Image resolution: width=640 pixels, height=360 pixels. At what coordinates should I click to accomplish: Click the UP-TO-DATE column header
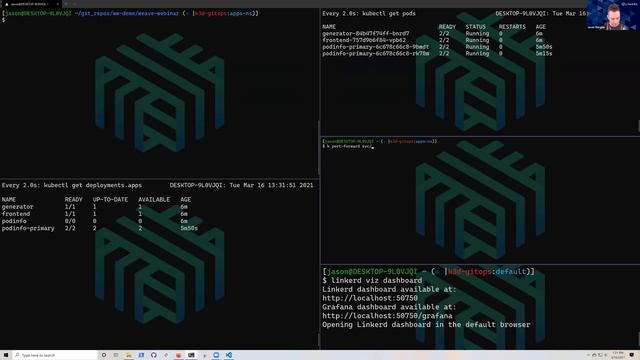[110, 200]
